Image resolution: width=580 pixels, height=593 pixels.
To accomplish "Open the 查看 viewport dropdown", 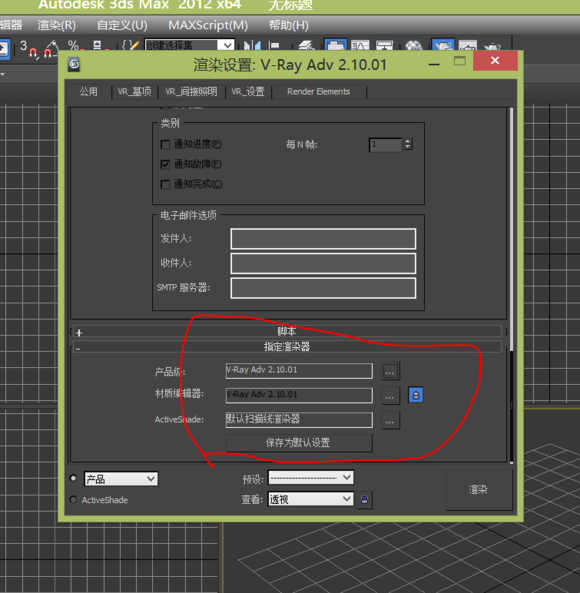I will [x=311, y=499].
